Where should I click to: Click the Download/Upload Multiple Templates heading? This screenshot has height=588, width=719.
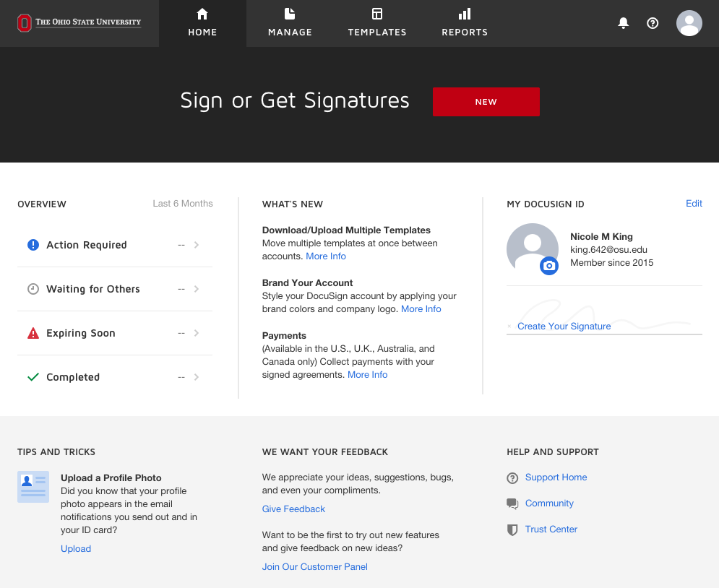pyautogui.click(x=346, y=230)
